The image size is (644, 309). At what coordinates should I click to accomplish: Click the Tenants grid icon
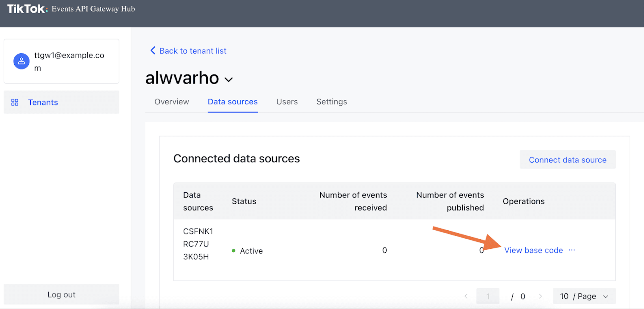15,102
